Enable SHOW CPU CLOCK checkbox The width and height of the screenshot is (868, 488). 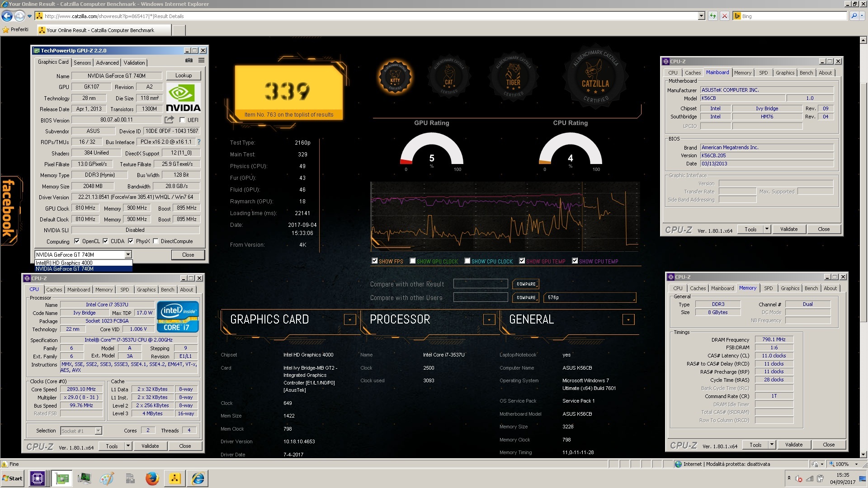point(467,261)
